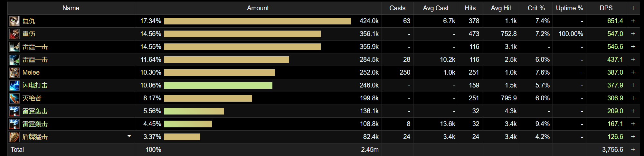Viewport: 644px width, 156px height.
Task: Click the Uptime % column header
Action: click(x=569, y=8)
